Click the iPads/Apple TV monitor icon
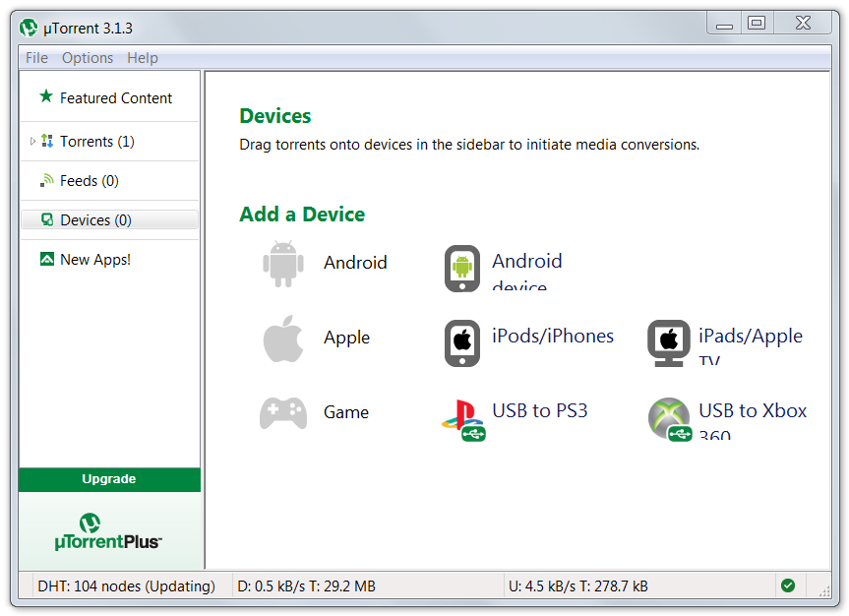The width and height of the screenshot is (849, 616). 669,343
